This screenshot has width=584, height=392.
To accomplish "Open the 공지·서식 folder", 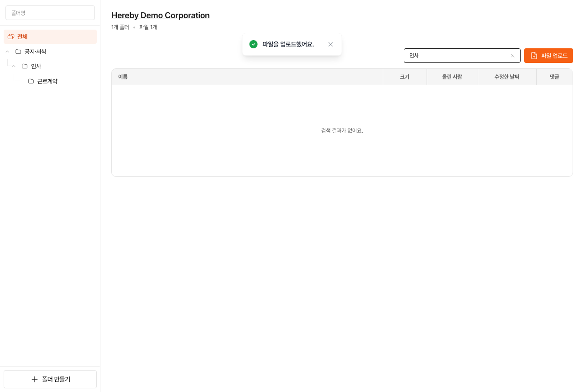I will click(35, 52).
